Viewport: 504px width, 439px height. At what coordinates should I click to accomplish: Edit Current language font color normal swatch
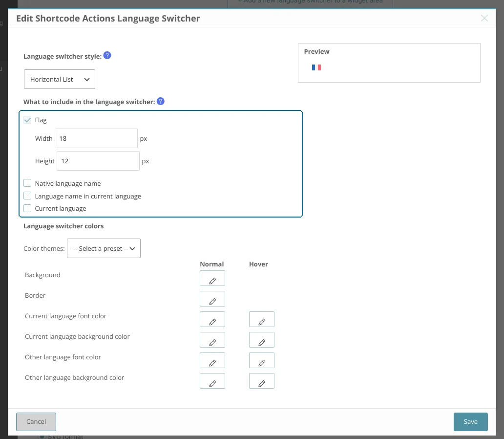212,319
